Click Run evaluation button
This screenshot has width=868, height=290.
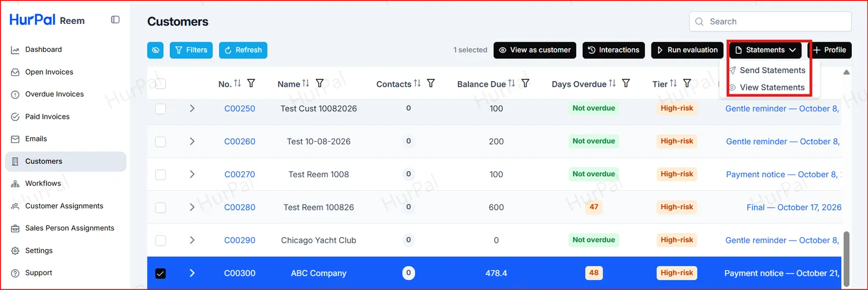pyautogui.click(x=687, y=50)
